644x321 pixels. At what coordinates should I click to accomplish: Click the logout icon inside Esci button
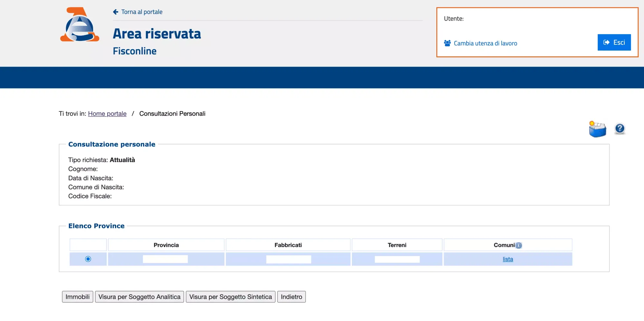point(606,42)
